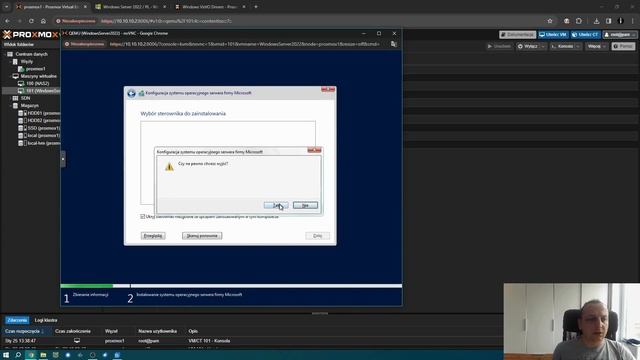Collapse Centrum danych tree node
This screenshot has width=640, height=360.
click(x=4, y=54)
